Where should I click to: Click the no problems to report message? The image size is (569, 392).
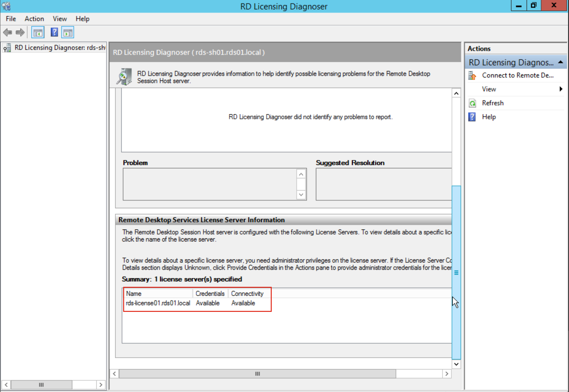(310, 117)
